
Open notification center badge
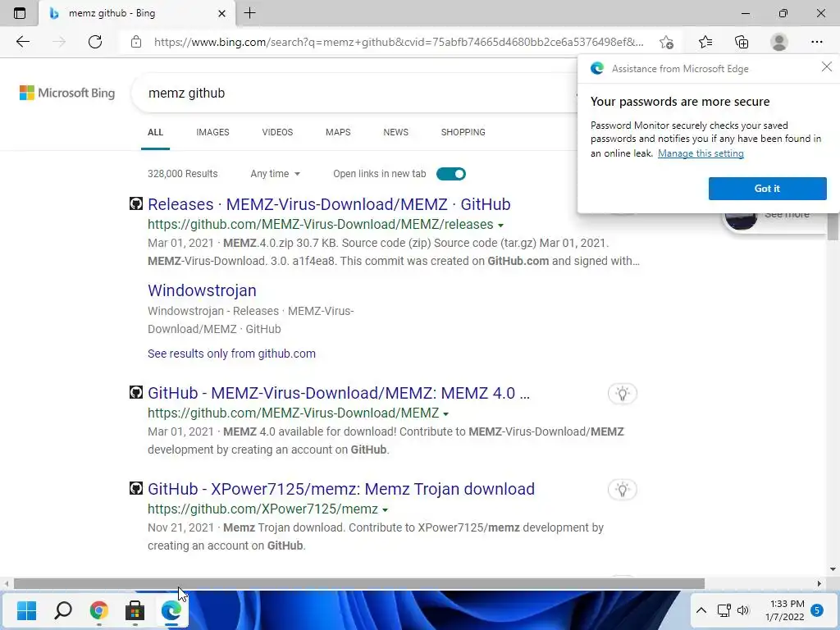817,610
